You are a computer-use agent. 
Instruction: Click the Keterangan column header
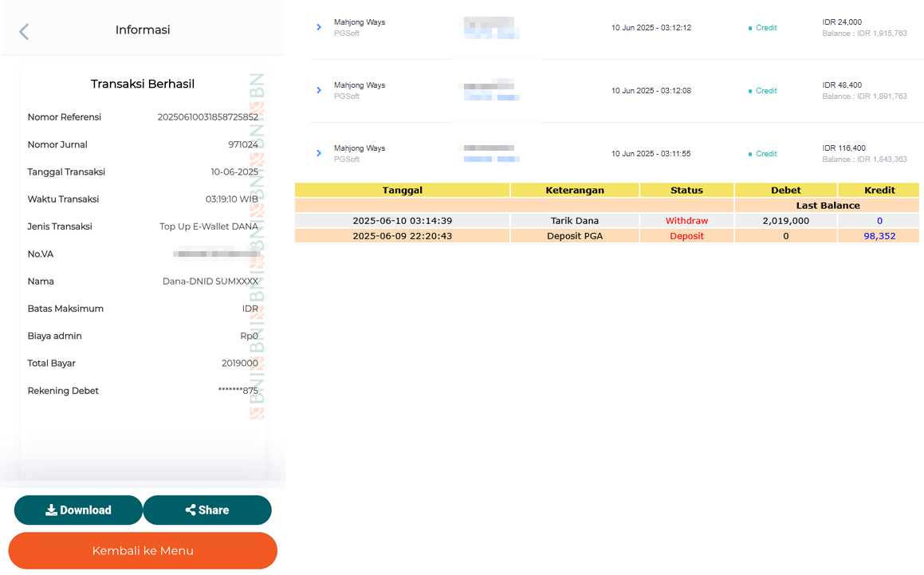point(575,190)
